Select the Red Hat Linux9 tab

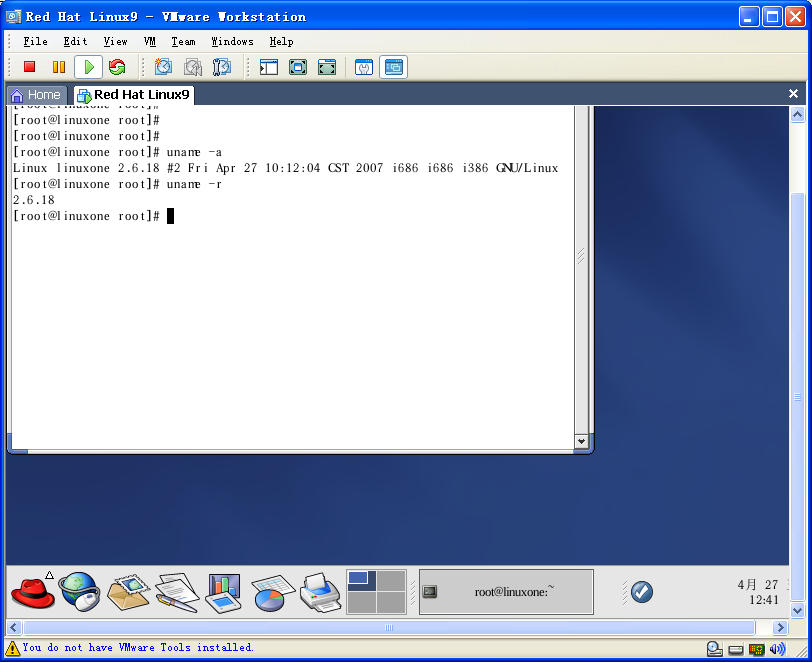pyautogui.click(x=134, y=95)
